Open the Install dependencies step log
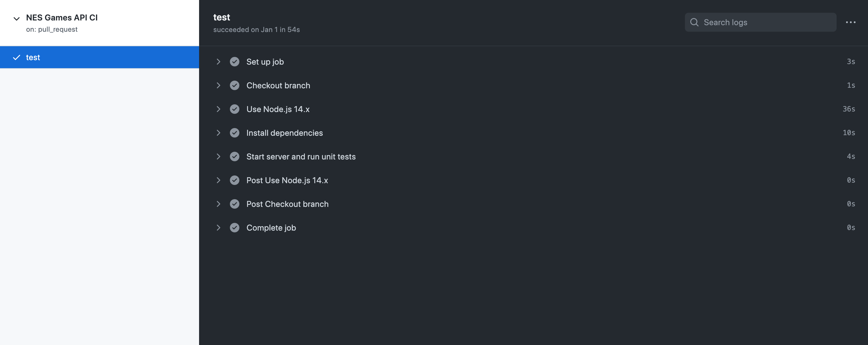 284,133
